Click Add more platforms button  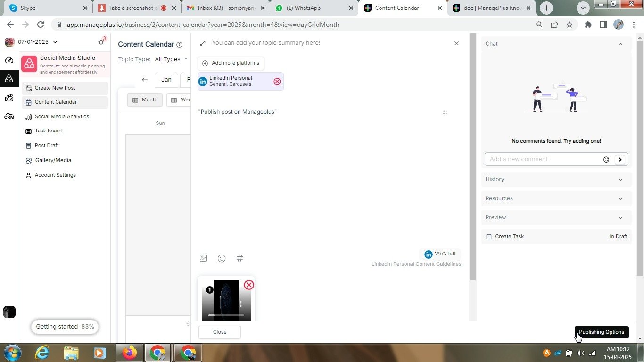tap(231, 63)
